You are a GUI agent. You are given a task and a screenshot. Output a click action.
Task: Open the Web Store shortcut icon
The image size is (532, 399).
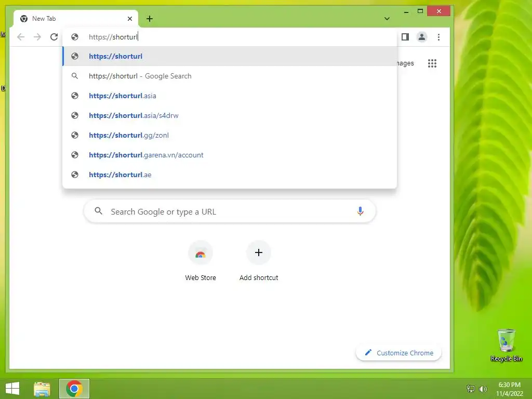(x=201, y=253)
